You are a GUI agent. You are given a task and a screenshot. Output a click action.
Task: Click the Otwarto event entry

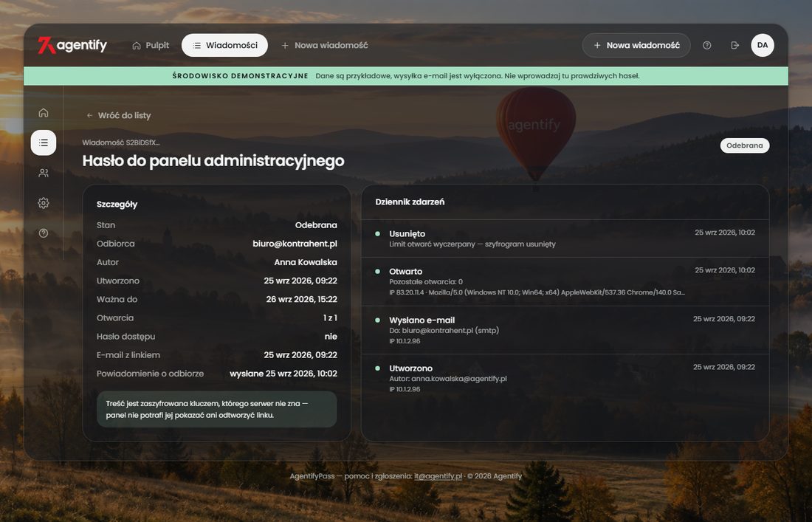click(565, 281)
